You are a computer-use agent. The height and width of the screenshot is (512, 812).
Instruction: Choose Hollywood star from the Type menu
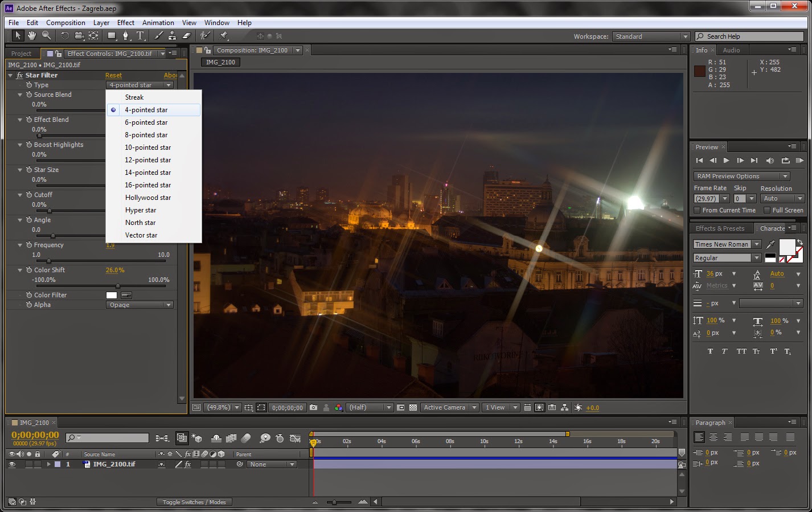click(x=147, y=198)
